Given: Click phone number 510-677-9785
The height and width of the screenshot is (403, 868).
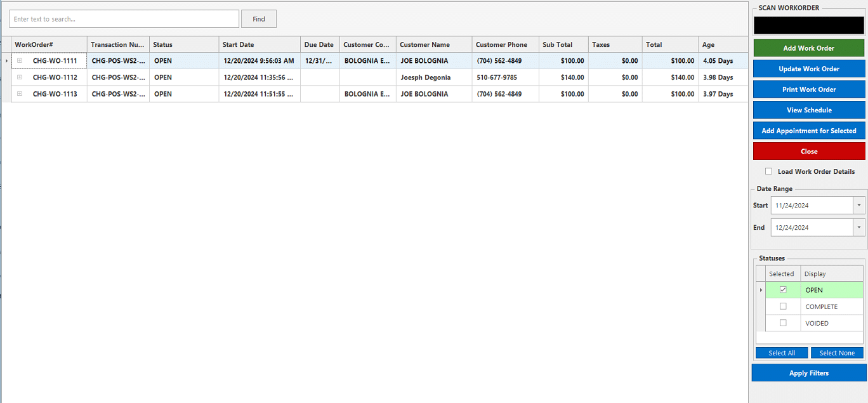Looking at the screenshot, I should click(x=497, y=77).
